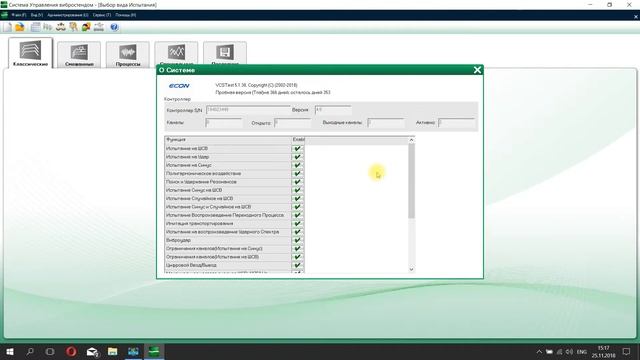Image resolution: width=640 pixels, height=360 pixels.
Task: Open the Mail app on the taskbar
Action: click(x=92, y=351)
